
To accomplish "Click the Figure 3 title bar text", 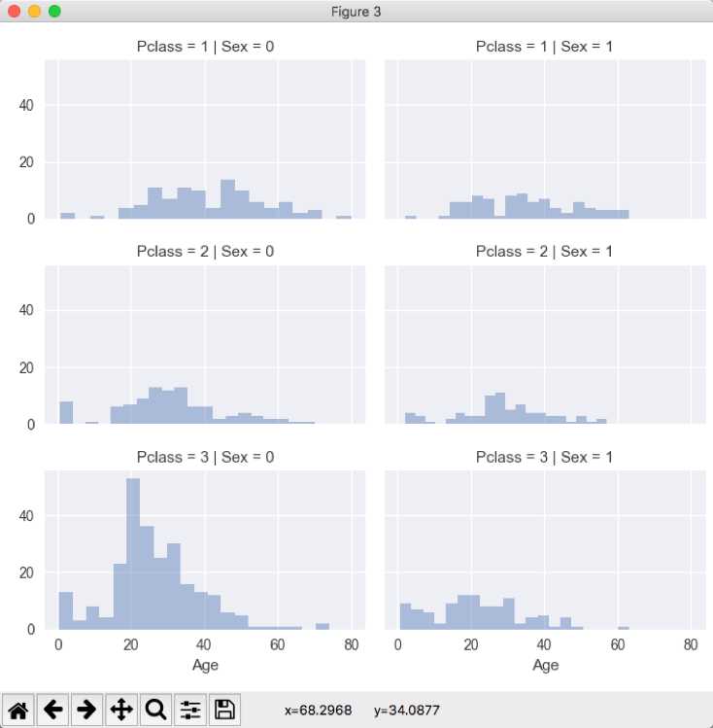I will tap(356, 12).
